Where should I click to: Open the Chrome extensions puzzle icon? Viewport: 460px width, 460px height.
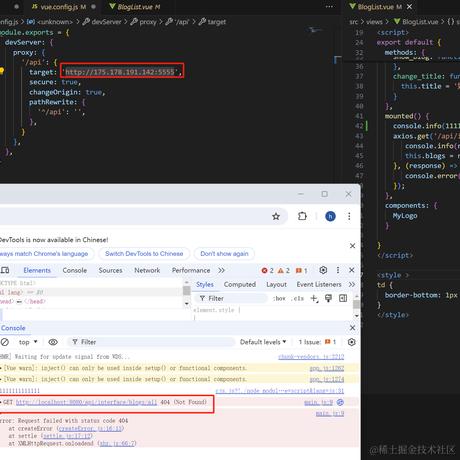tap(302, 216)
